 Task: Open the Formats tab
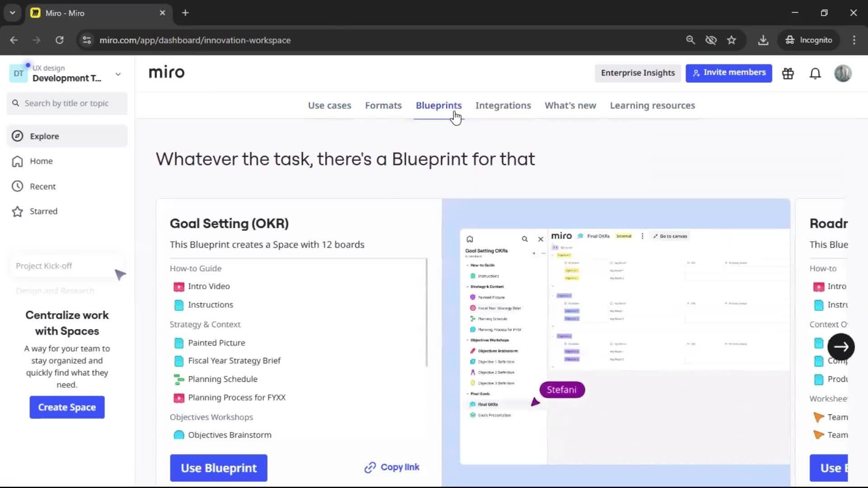[383, 105]
